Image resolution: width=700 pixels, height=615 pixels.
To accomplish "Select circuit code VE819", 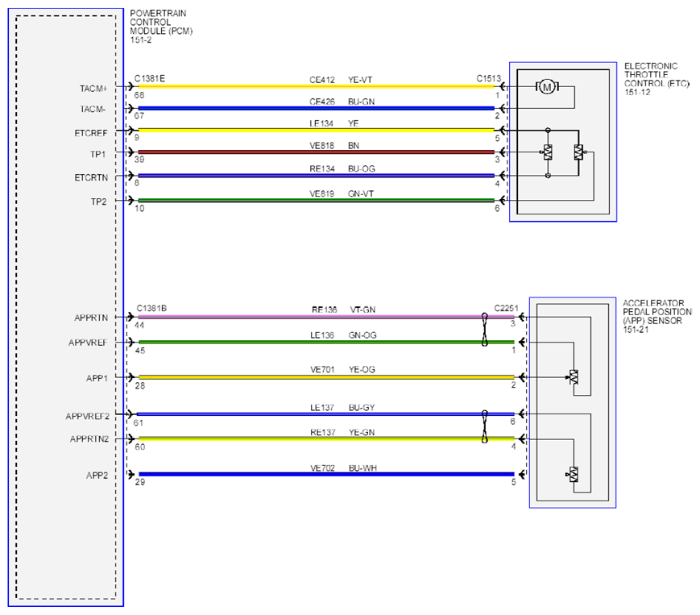I will (322, 193).
